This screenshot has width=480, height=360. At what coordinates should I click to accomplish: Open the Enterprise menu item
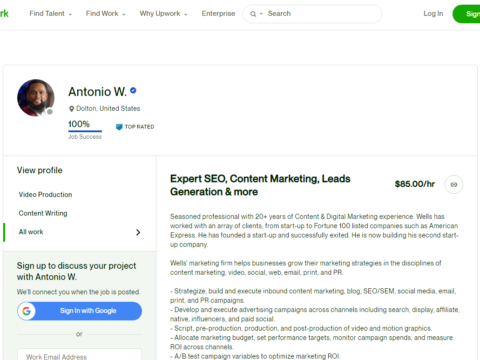[218, 14]
